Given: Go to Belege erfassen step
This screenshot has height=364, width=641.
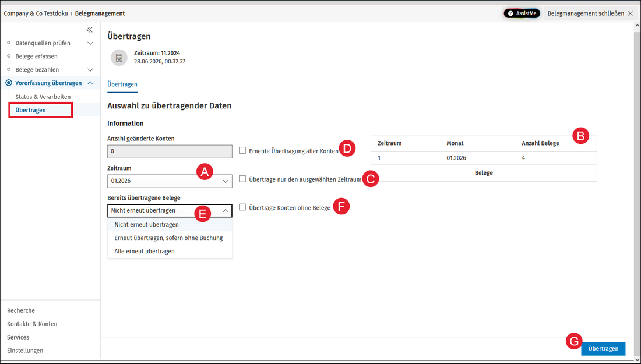Looking at the screenshot, I should point(36,56).
